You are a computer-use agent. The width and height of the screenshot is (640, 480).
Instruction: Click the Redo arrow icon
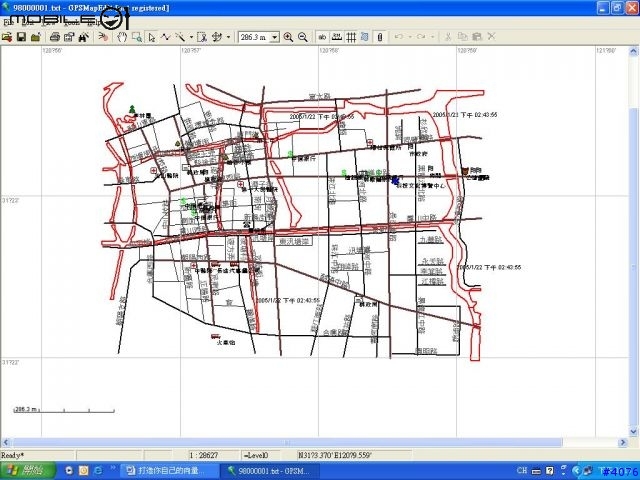pos(421,37)
